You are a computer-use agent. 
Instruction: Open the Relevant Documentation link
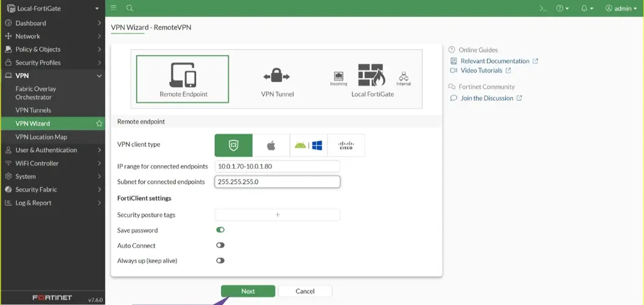[x=495, y=61]
